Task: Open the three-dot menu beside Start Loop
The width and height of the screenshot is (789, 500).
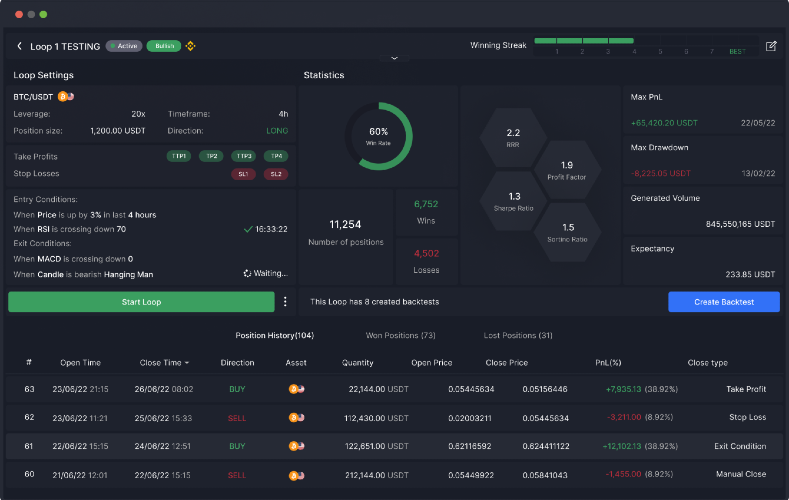Action: (x=285, y=302)
